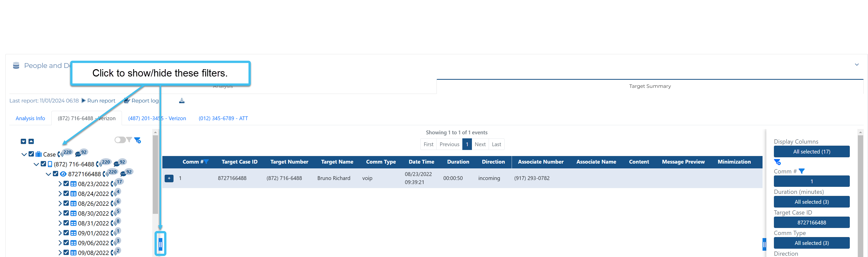Screen dimensions: 868x257
Task: Click the funnel icon in Comm # column header
Action: click(x=207, y=162)
